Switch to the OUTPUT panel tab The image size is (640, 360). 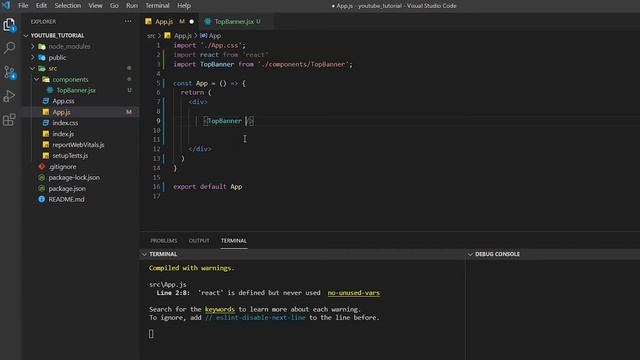click(199, 241)
